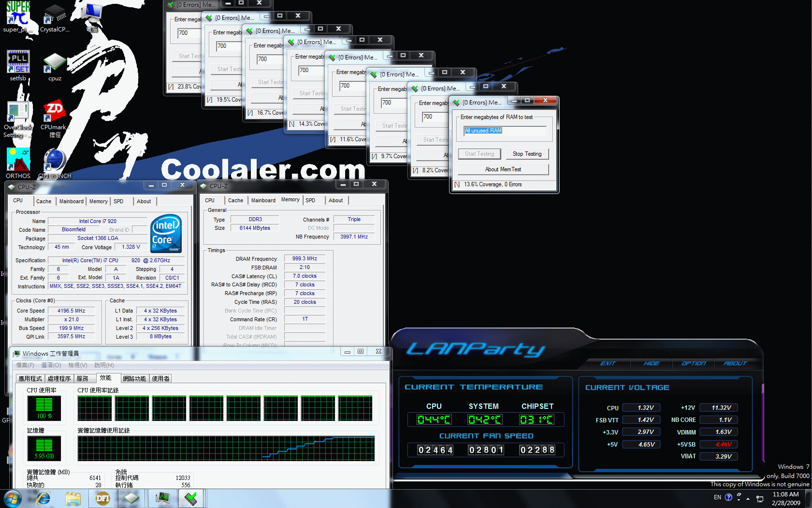Image resolution: width=812 pixels, height=508 pixels.
Task: Switch to Mainboard tab in left CPU-Z
Action: click(71, 201)
